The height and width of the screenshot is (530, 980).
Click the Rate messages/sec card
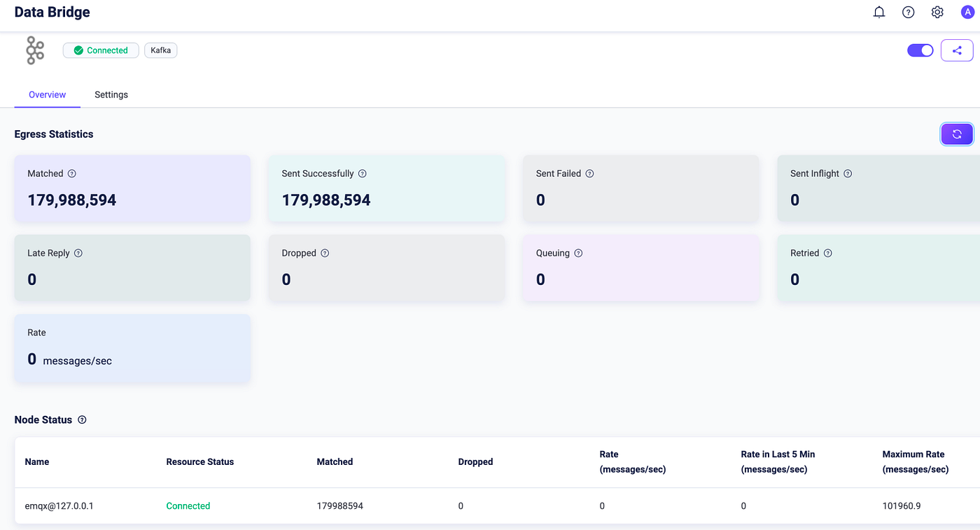(132, 349)
